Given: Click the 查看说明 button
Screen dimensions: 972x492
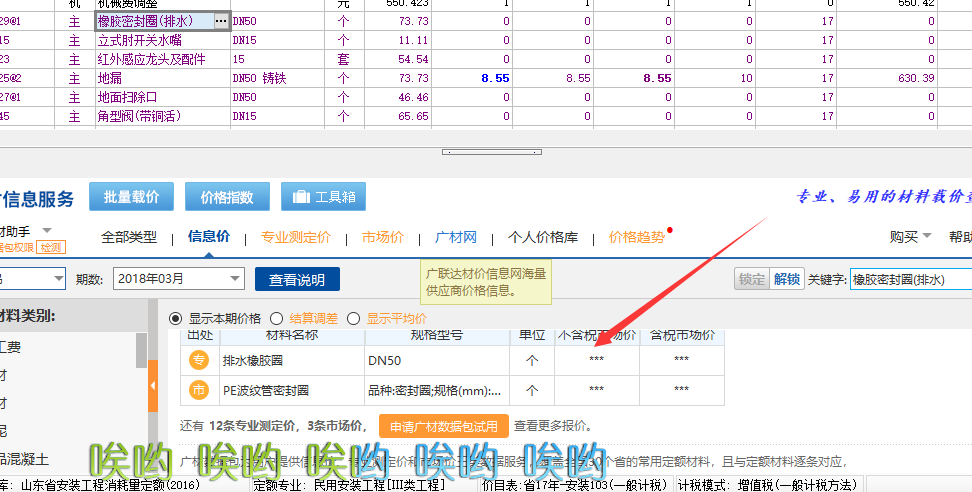Looking at the screenshot, I should point(297,279).
